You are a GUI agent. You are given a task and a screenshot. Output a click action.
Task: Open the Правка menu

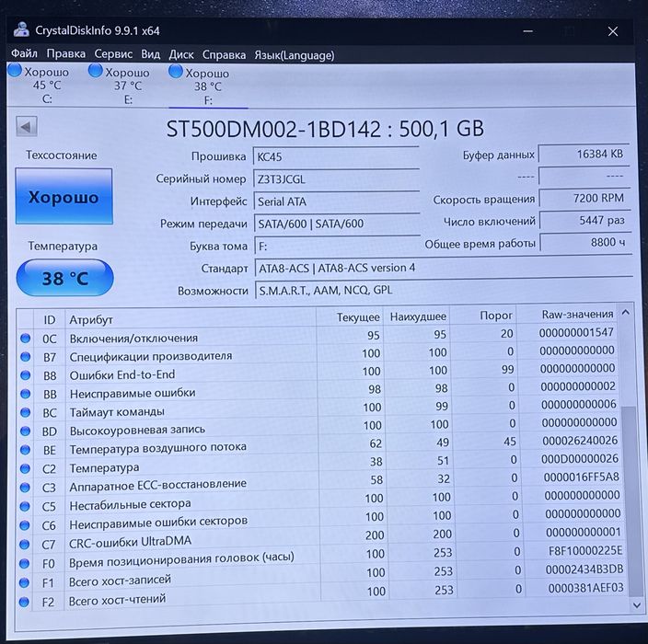pos(65,54)
